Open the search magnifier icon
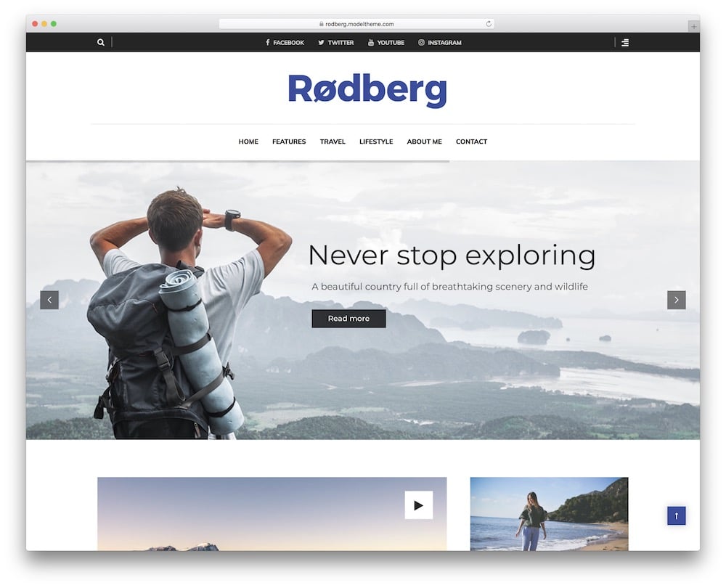Viewport: 726px width, 588px height. coord(100,42)
